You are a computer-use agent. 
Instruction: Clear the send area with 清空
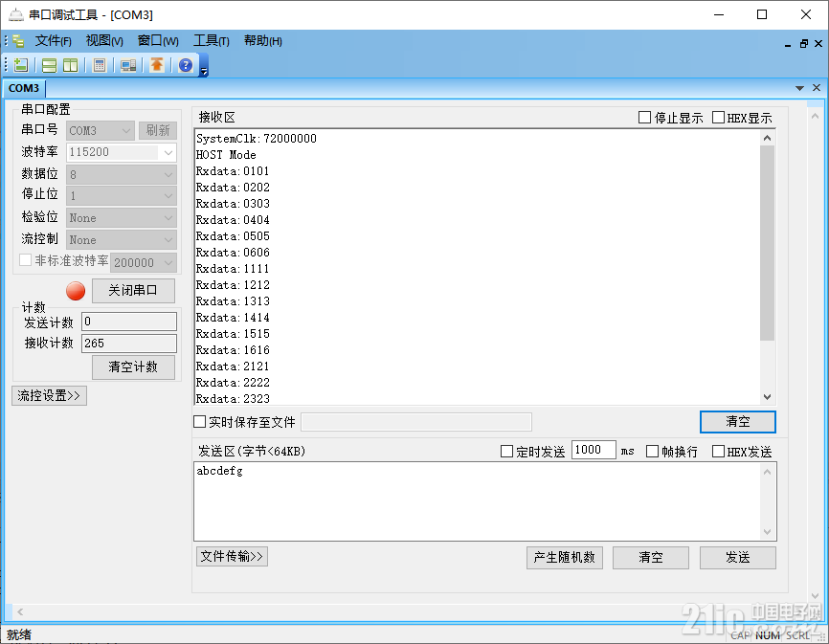tap(650, 557)
